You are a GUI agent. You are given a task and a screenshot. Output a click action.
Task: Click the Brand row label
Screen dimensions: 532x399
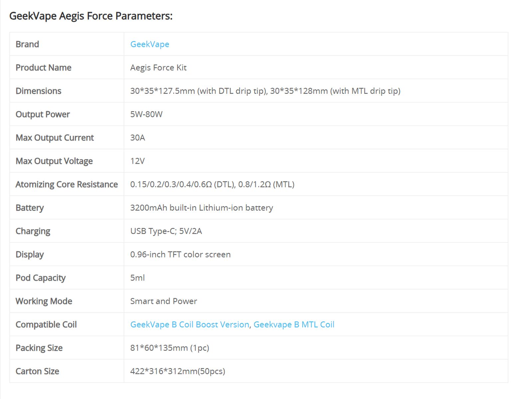click(27, 44)
